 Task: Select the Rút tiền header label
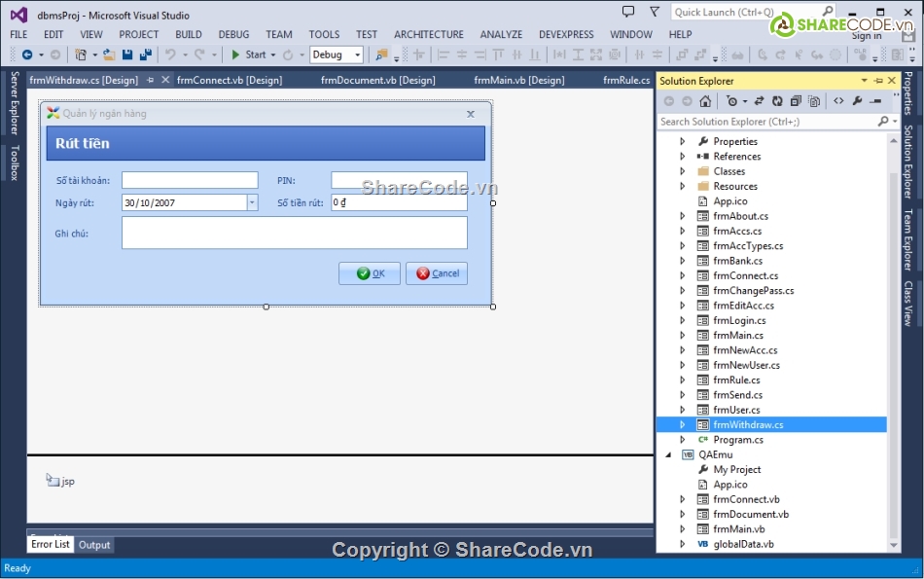click(x=83, y=143)
